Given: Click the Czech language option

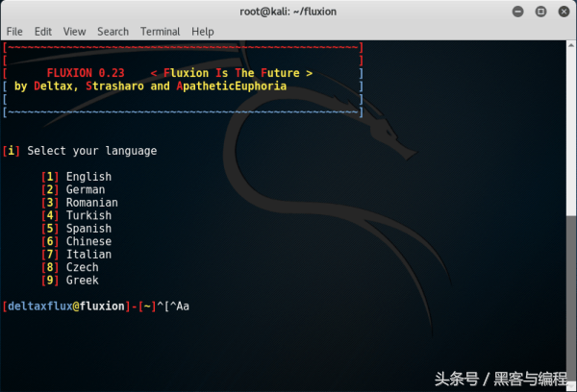Looking at the screenshot, I should point(70,267).
